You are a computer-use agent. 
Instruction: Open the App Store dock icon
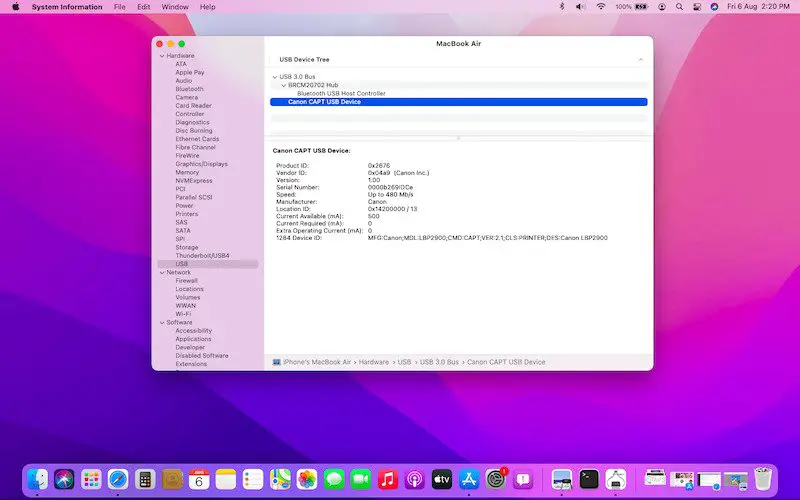[x=467, y=479]
